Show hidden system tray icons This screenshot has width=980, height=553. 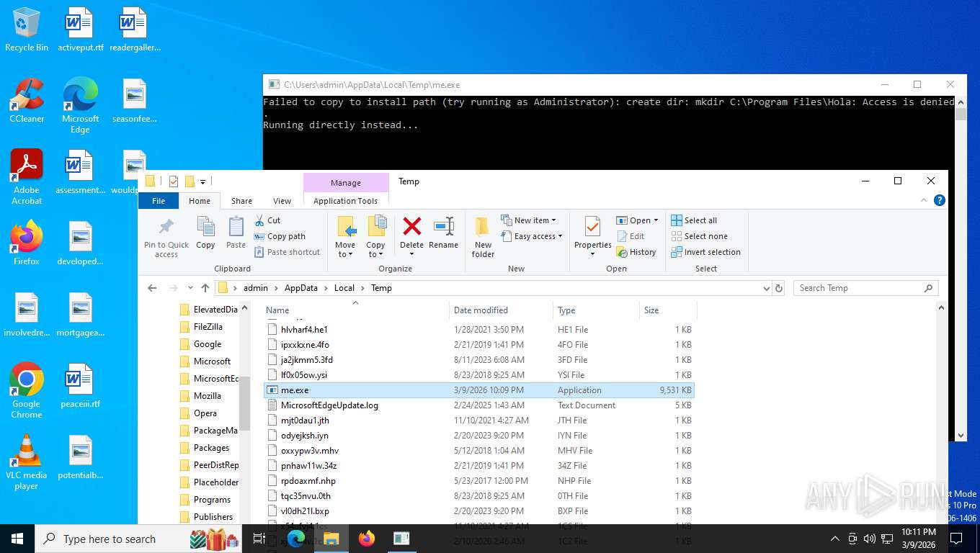pyautogui.click(x=835, y=539)
